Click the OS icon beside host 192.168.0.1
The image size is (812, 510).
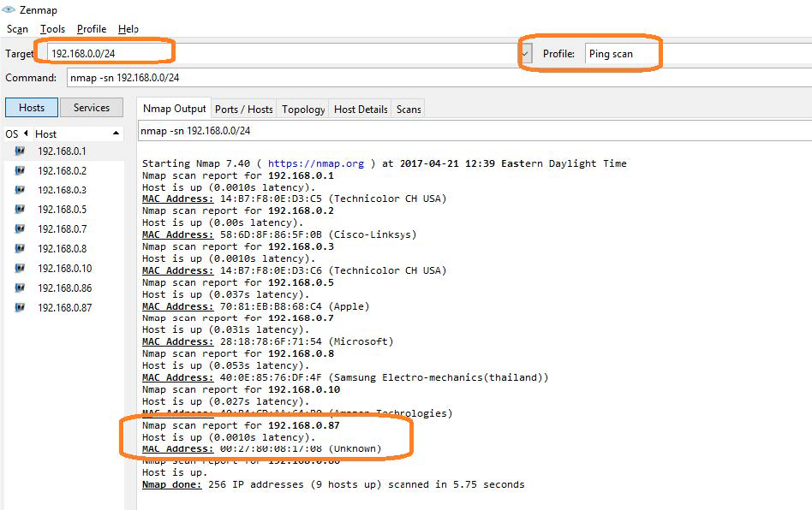tap(20, 151)
